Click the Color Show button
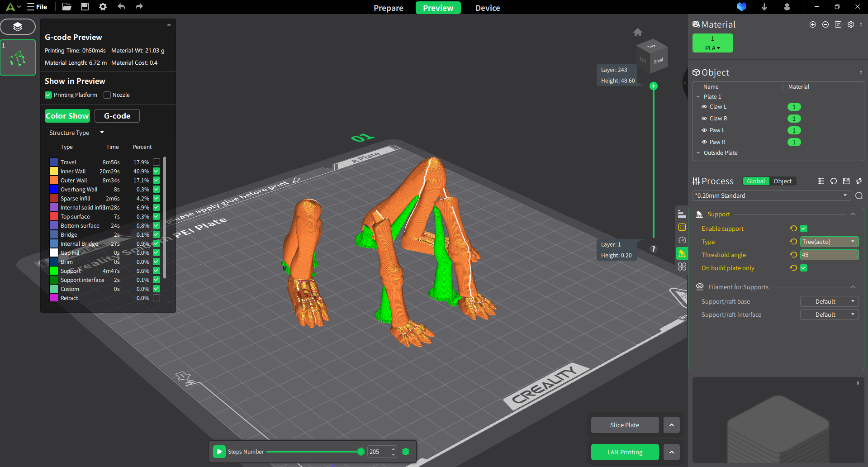 (x=67, y=116)
